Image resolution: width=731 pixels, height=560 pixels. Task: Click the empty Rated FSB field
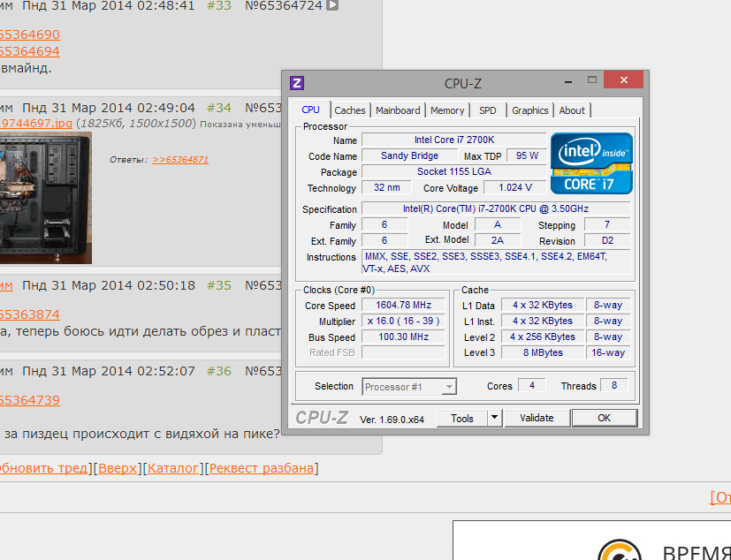pyautogui.click(x=403, y=352)
